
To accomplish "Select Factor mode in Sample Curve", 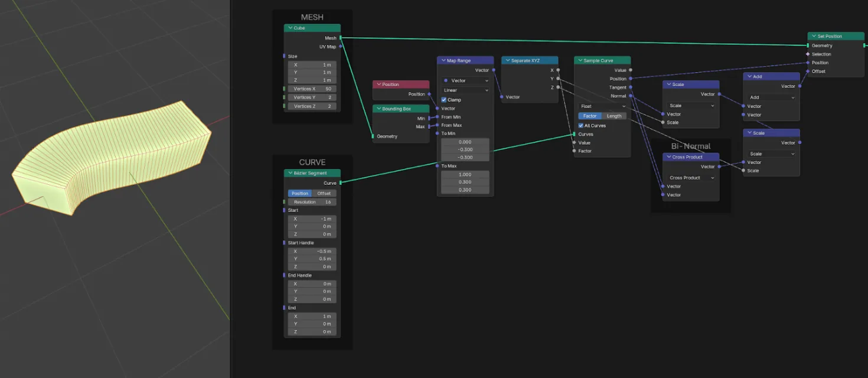I will pyautogui.click(x=590, y=116).
